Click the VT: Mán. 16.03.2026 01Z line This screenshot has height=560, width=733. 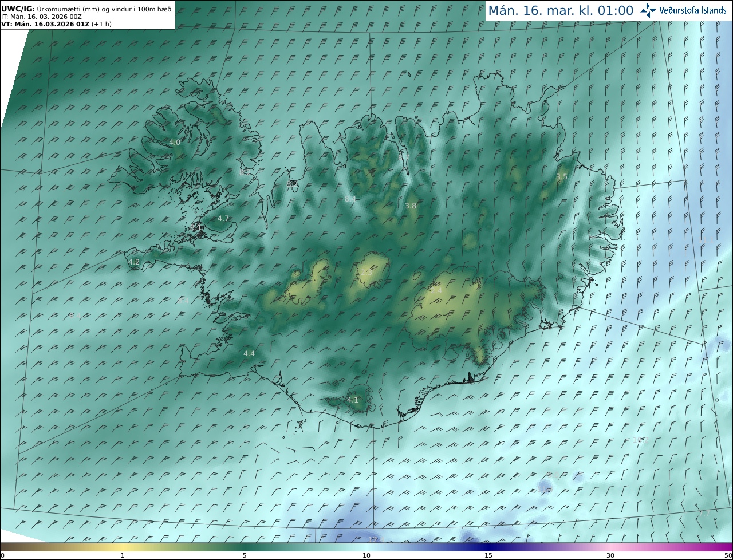coord(56,24)
